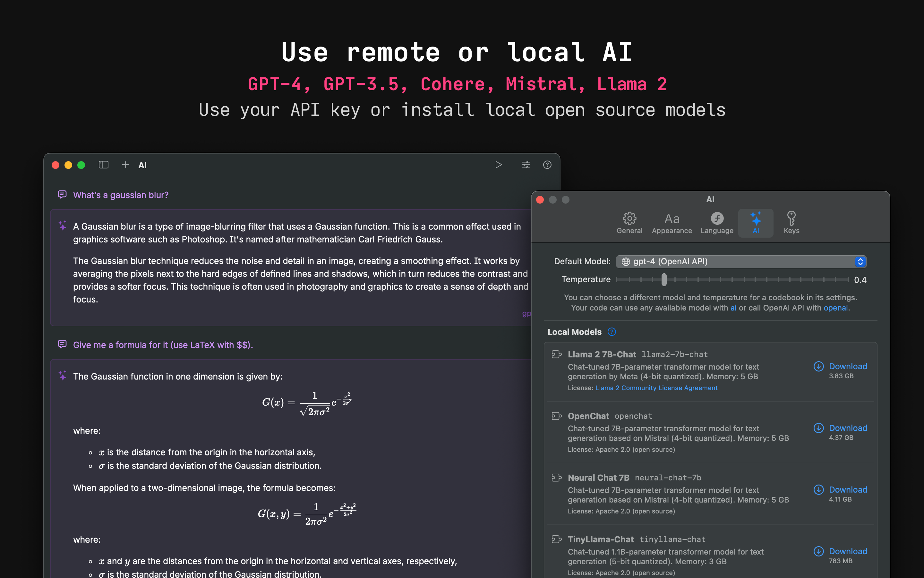Click the chat icon beside "Give me a formula" prompt

(62, 345)
